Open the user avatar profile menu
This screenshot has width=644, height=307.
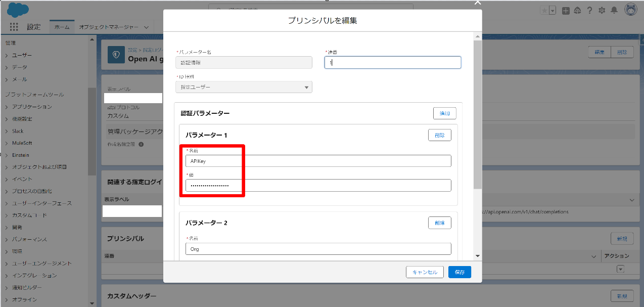(x=630, y=10)
